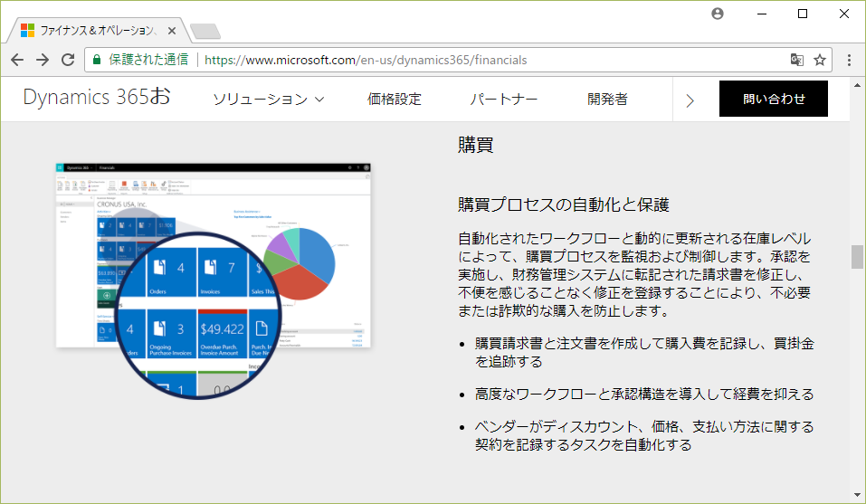The width and height of the screenshot is (866, 504).
Task: Click the 問い合わせ contact button
Action: 773,99
